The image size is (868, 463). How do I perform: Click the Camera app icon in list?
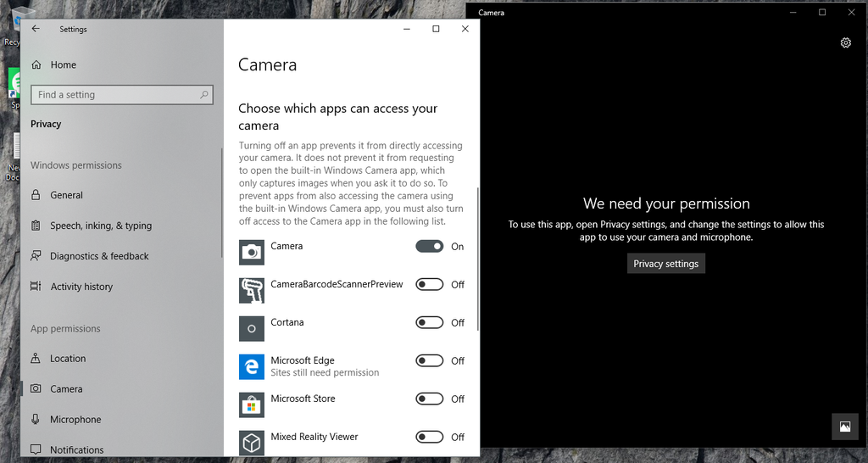coord(251,253)
